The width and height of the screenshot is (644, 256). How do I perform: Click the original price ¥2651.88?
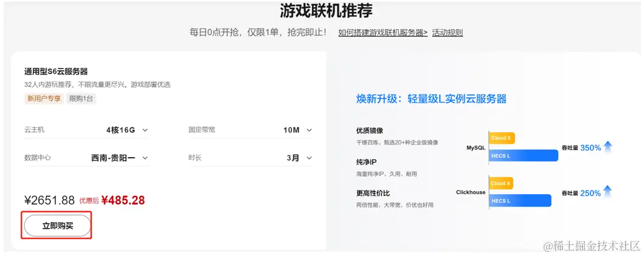[50, 200]
